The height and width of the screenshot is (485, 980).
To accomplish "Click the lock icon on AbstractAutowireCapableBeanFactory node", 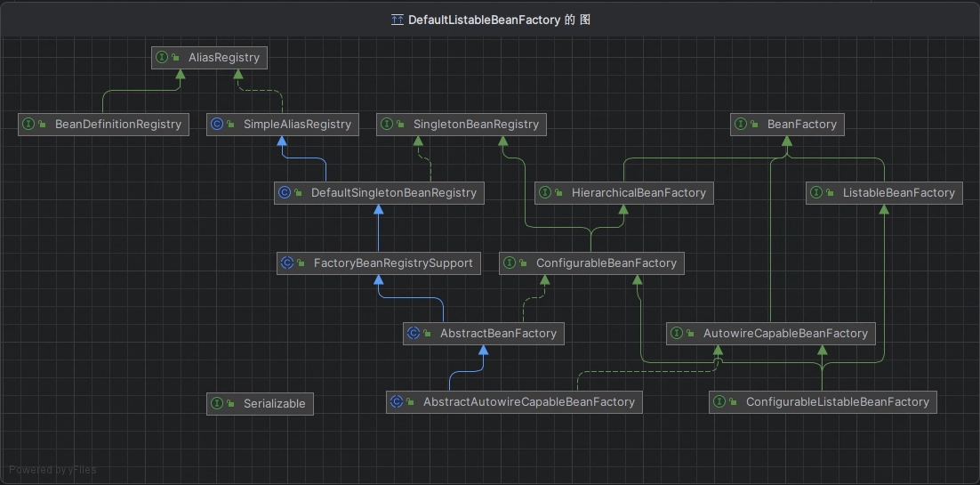I will (x=412, y=402).
